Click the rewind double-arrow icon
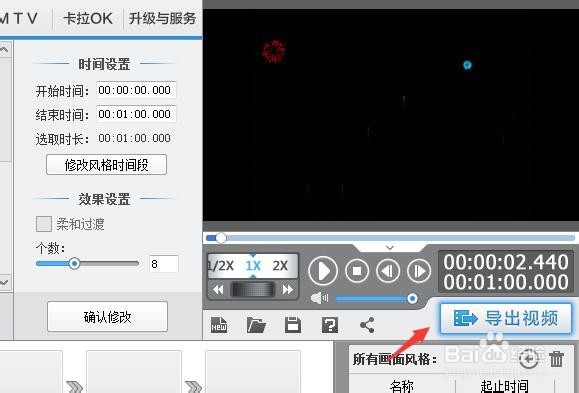579x393 pixels. [x=218, y=290]
